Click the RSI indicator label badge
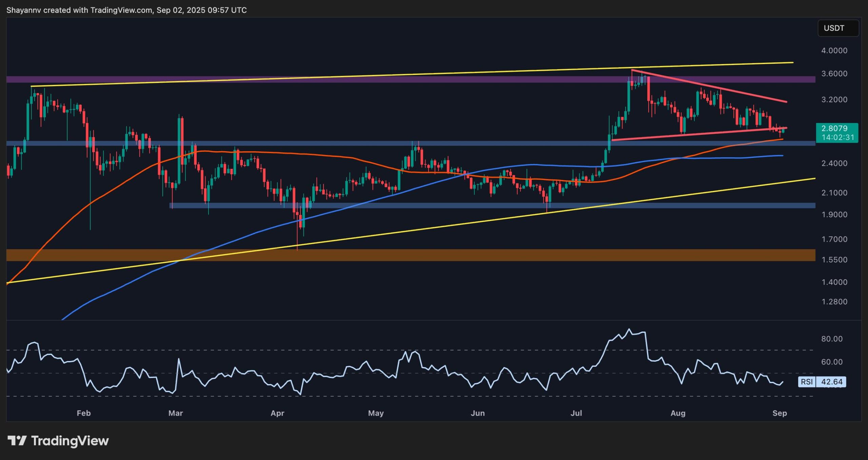The width and height of the screenshot is (868, 460). pos(807,382)
